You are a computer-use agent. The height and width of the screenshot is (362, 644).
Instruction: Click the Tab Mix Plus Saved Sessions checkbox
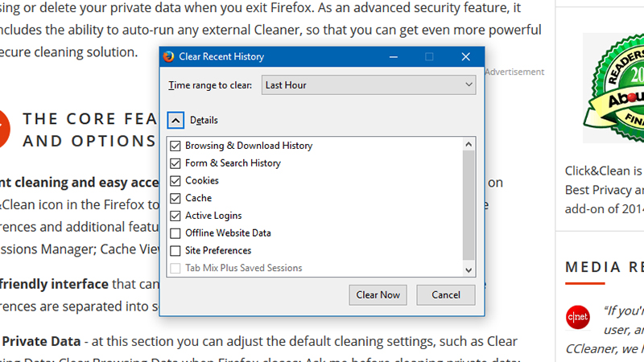coord(175,268)
